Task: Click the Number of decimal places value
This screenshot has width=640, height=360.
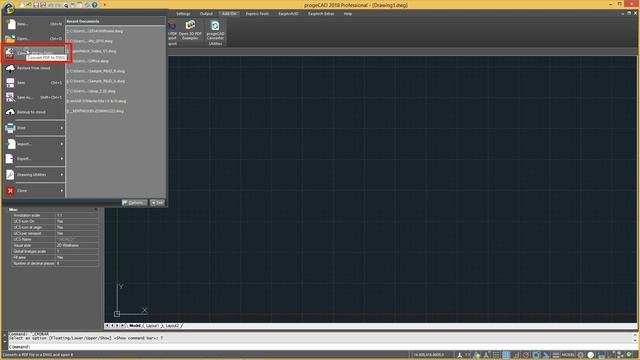Action: [77, 263]
